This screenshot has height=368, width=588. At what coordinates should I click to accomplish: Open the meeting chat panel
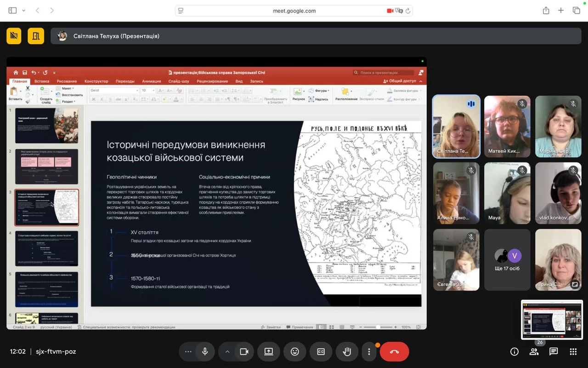[x=554, y=351]
